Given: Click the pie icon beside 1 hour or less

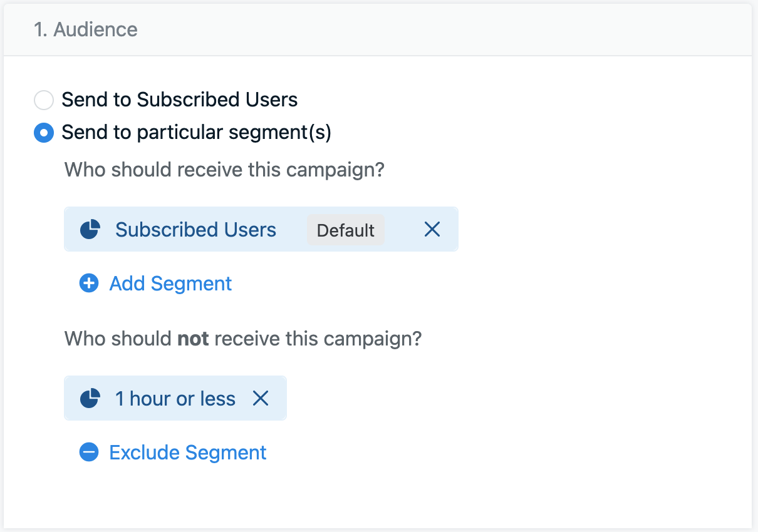Looking at the screenshot, I should (x=90, y=399).
